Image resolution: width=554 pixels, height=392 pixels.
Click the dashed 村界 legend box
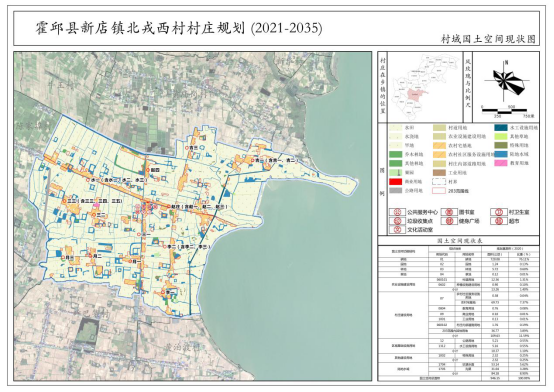pyautogui.click(x=439, y=182)
